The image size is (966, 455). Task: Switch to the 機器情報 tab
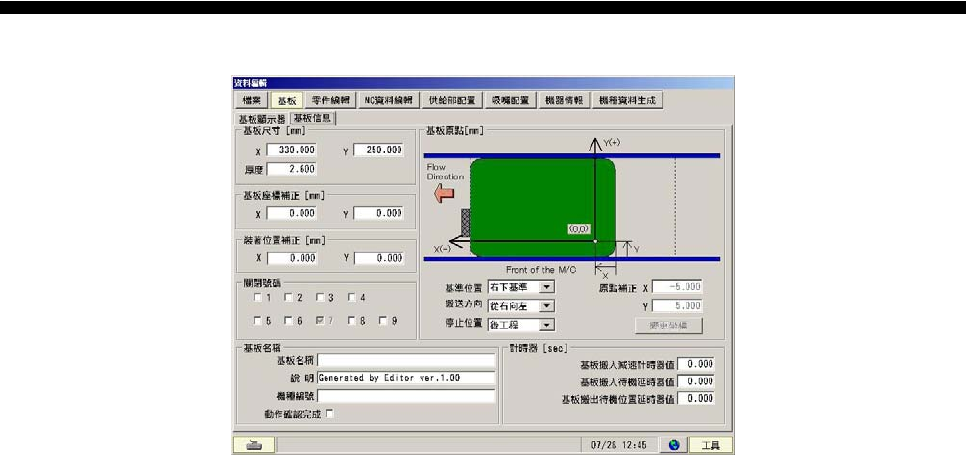pos(564,100)
